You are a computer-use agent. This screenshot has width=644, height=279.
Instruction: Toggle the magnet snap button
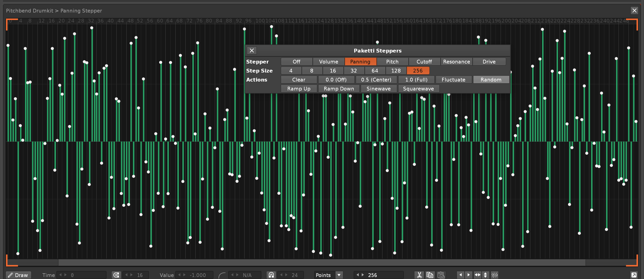(271, 275)
